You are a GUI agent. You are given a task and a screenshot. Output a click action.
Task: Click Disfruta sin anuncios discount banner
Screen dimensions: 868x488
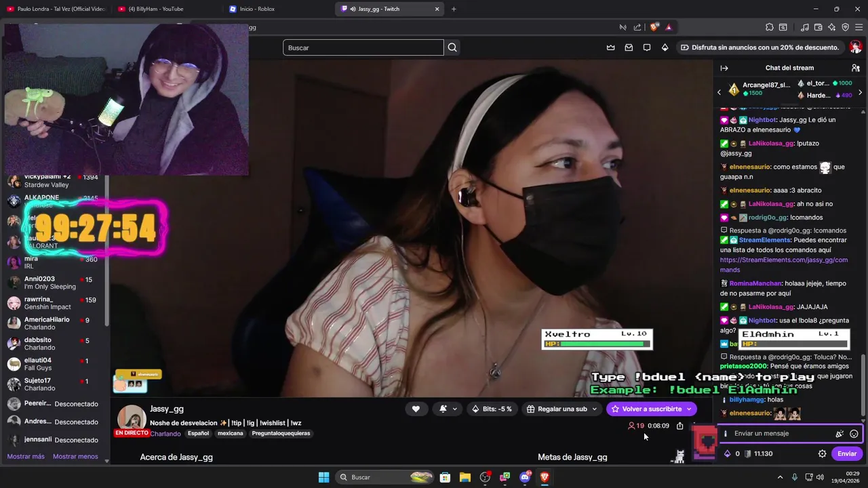(x=759, y=47)
